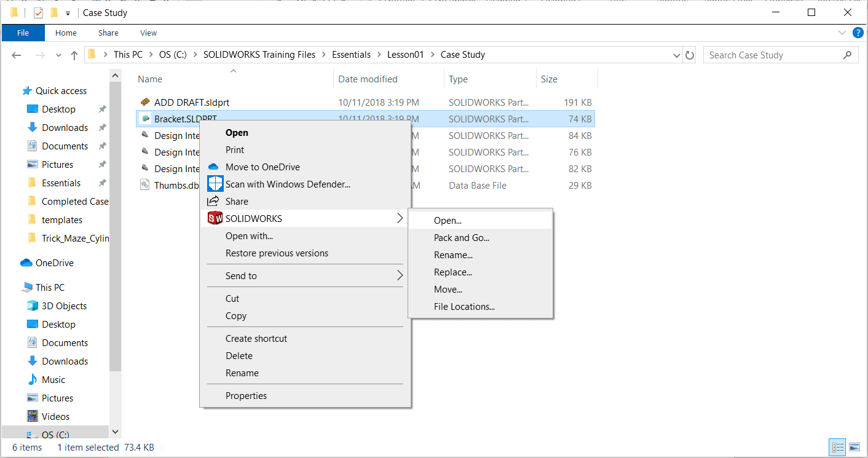The image size is (868, 458).
Task: Open Recent locations dropdown arrow
Action: click(58, 55)
